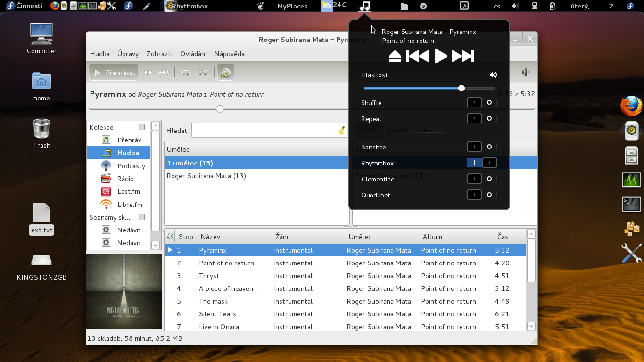Click the battery icon in top panel
The width and height of the screenshot is (644, 362).
553,6
